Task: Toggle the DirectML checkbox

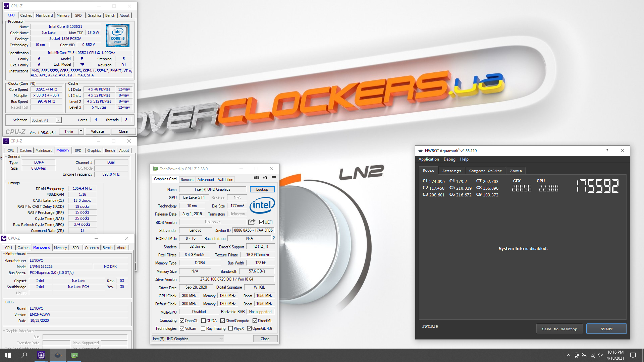Action: pos(255,321)
